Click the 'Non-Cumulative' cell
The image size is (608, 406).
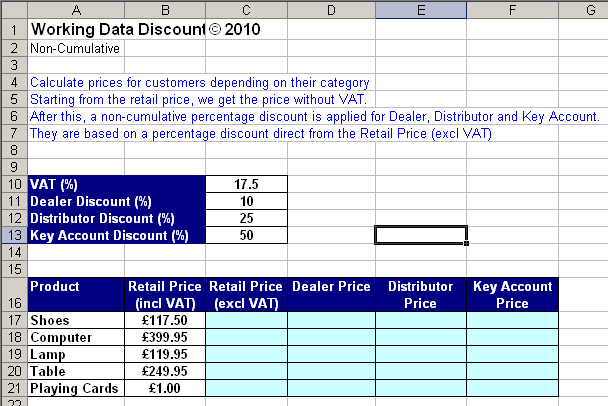coord(76,48)
